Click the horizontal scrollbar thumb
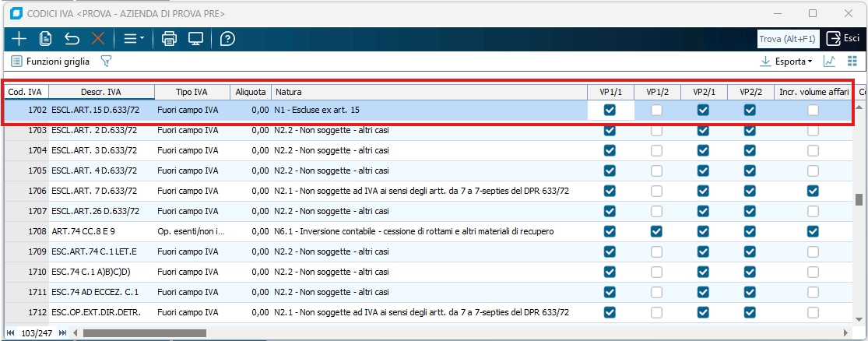 coord(145,332)
